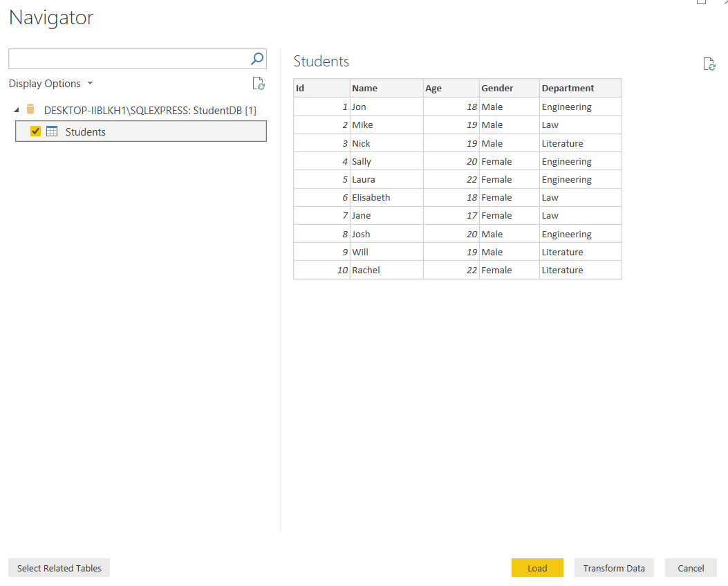The width and height of the screenshot is (728, 586).
Task: Click the StudentDB database cylinder icon
Action: coord(30,109)
